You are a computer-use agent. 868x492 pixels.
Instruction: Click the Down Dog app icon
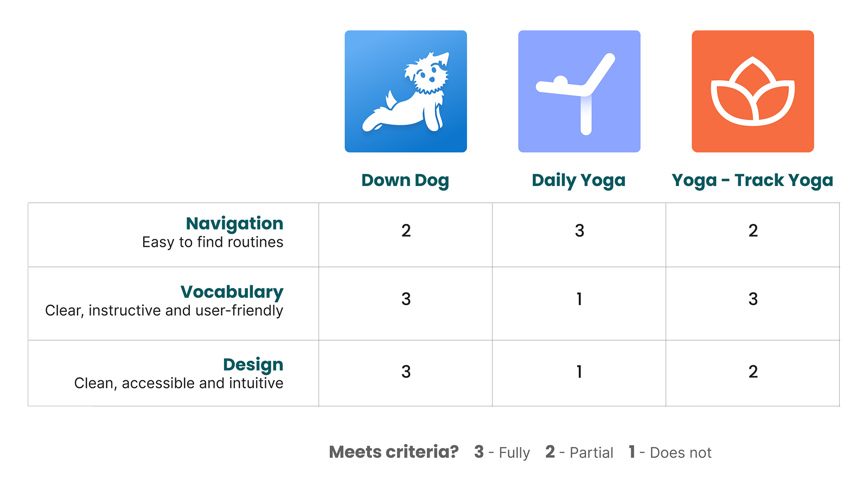[406, 91]
